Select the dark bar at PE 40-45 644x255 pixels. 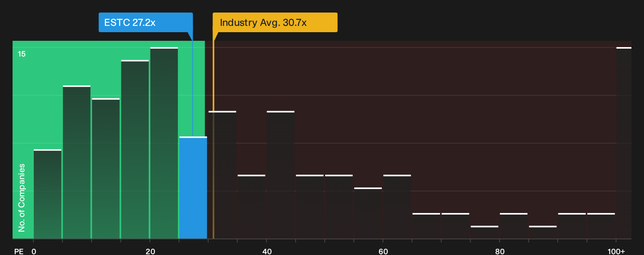[x=280, y=175]
